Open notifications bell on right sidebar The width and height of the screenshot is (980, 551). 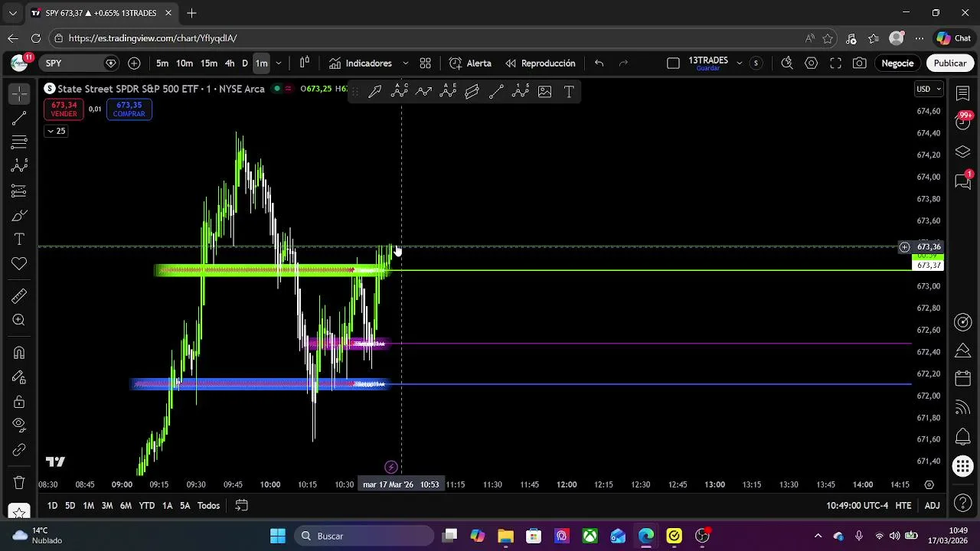click(x=963, y=437)
